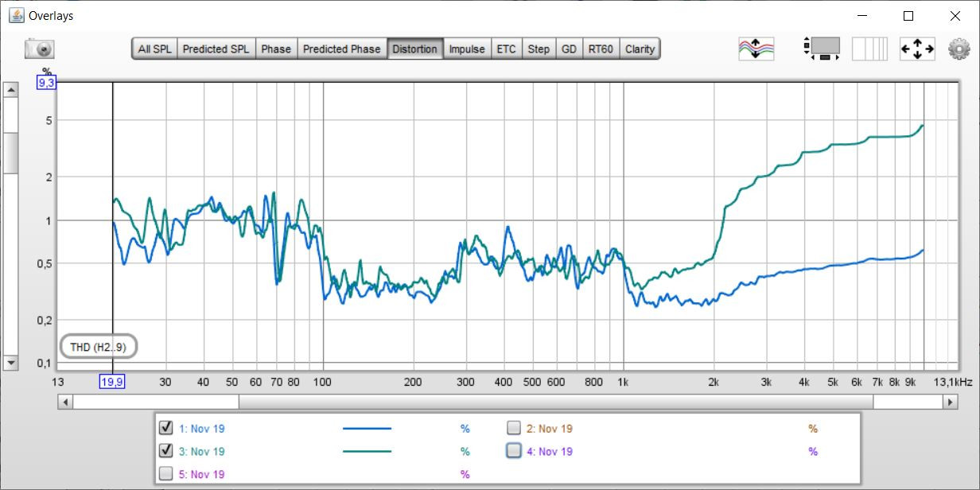Open the gear settings icon
Image resolution: width=980 pixels, height=490 pixels.
click(x=959, y=49)
